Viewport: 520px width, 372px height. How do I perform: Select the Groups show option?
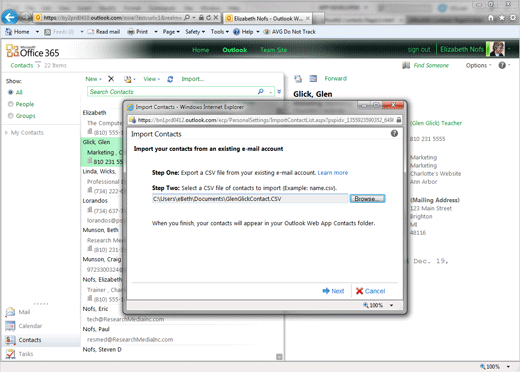coord(11,116)
